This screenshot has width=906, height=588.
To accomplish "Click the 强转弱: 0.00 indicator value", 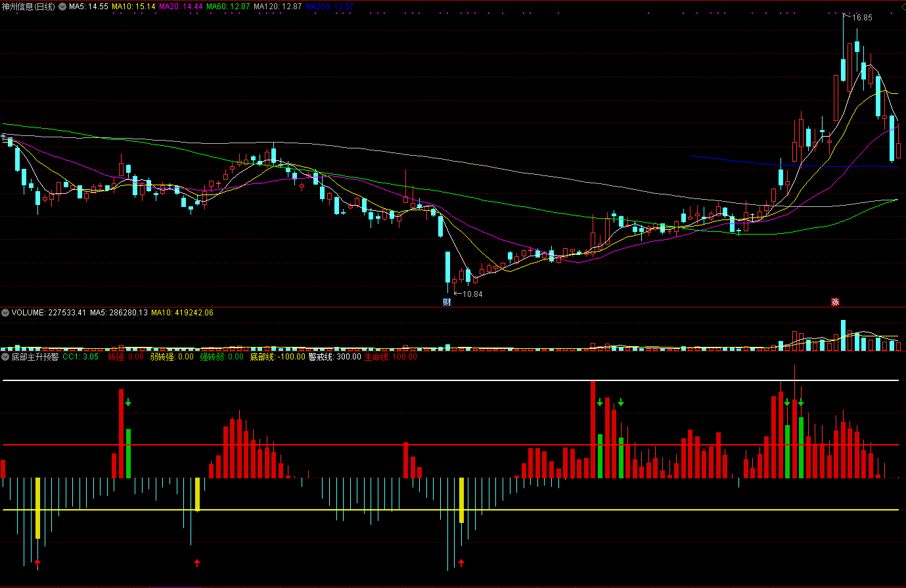I will 221,357.
